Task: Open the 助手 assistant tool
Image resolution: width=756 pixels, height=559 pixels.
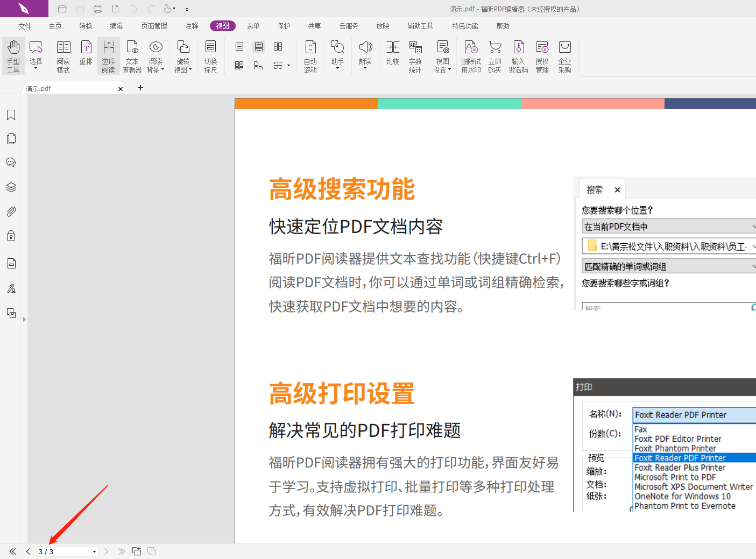Action: pos(338,56)
